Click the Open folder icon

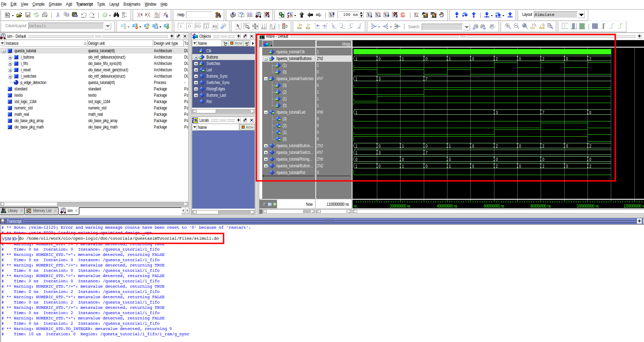pyautogui.click(x=19, y=15)
